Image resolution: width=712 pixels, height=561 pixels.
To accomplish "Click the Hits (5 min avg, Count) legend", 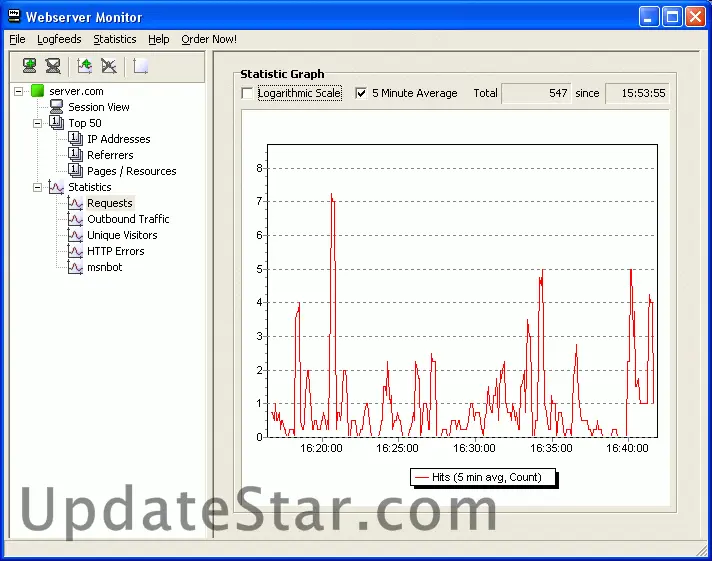I will (x=483, y=477).
